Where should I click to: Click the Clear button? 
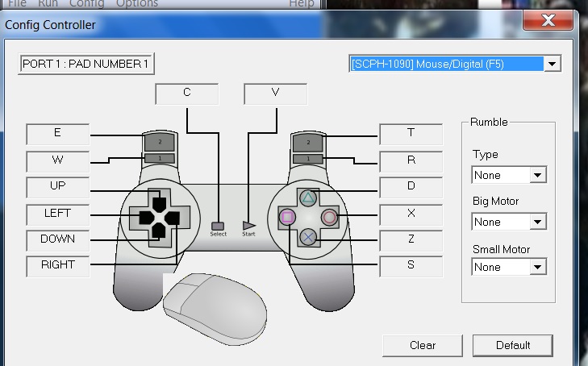(x=423, y=345)
